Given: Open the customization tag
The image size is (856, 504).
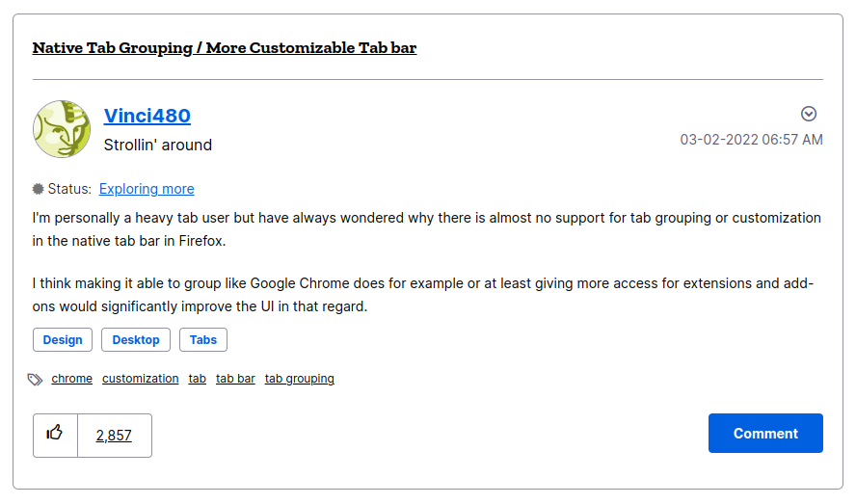Looking at the screenshot, I should tap(141, 379).
